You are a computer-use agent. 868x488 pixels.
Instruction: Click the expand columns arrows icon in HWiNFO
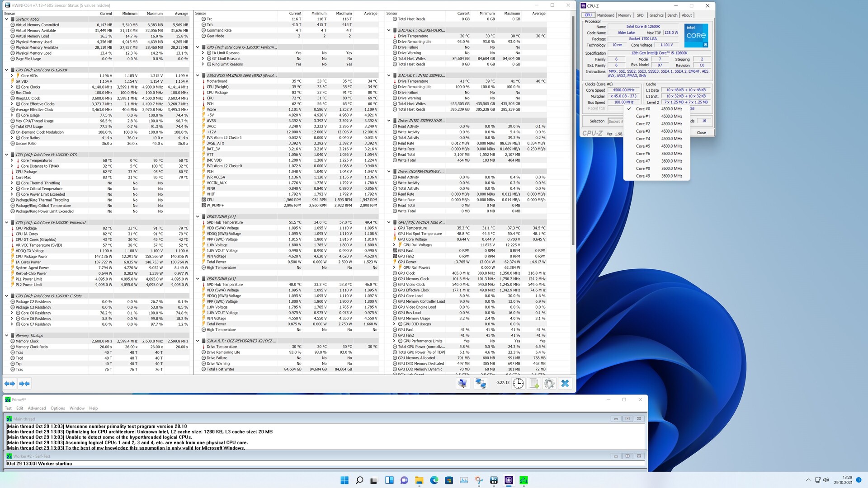9,384
